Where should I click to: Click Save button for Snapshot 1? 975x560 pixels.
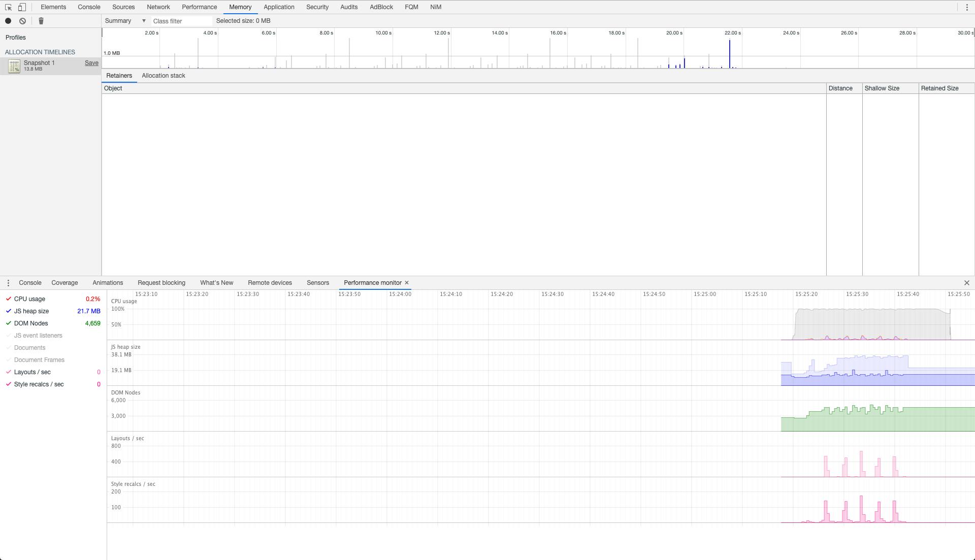tap(92, 62)
